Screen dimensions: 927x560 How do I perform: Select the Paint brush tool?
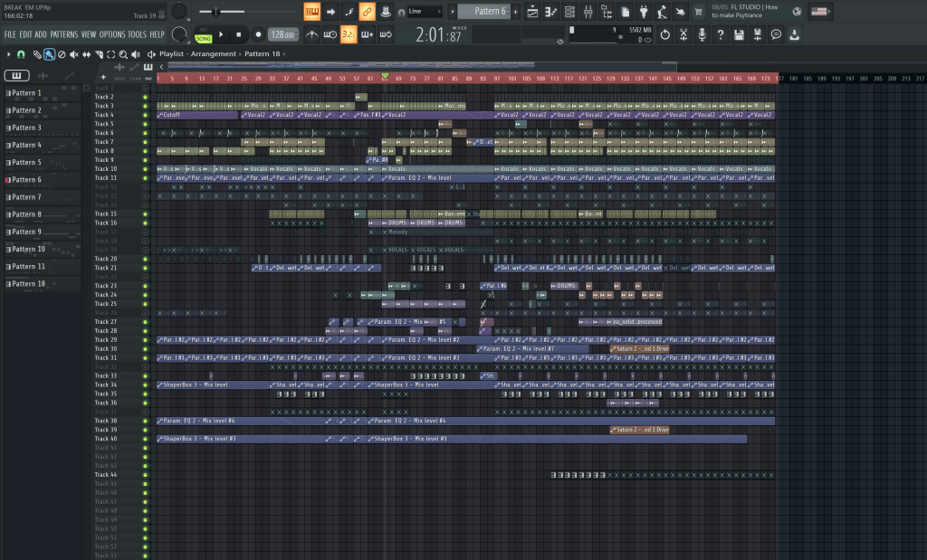tap(50, 54)
